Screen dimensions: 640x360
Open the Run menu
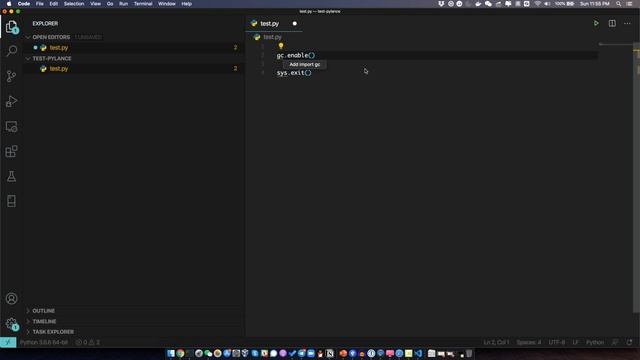coord(123,4)
